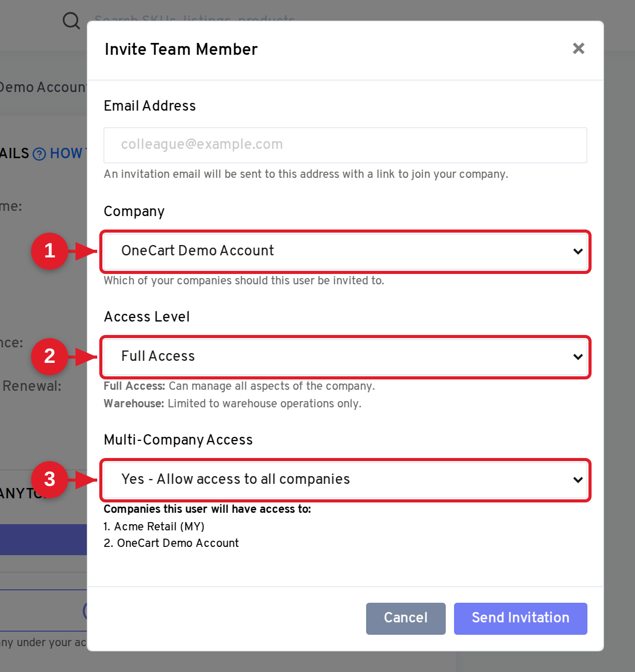The image size is (635, 672).
Task: Click the search magnifier icon behind dialog
Action: (71, 21)
